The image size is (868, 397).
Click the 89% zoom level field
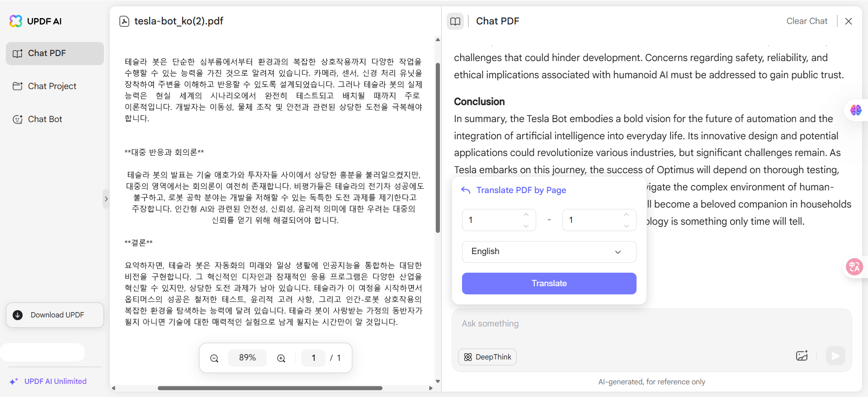[247, 358]
